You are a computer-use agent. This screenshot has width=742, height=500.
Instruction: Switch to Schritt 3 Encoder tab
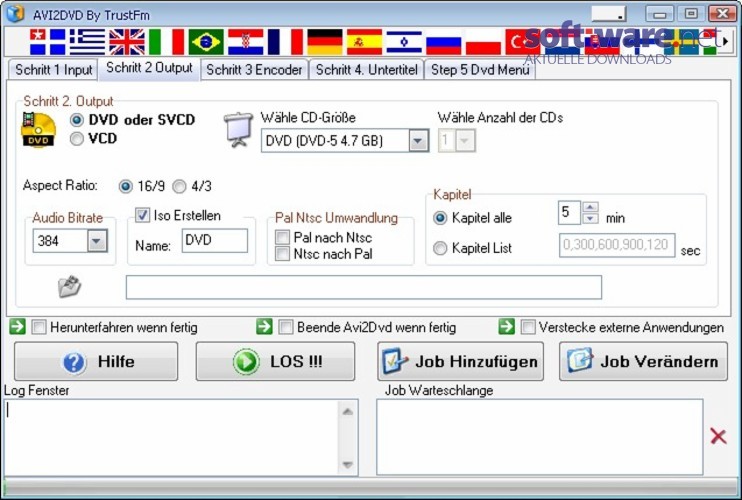(254, 70)
